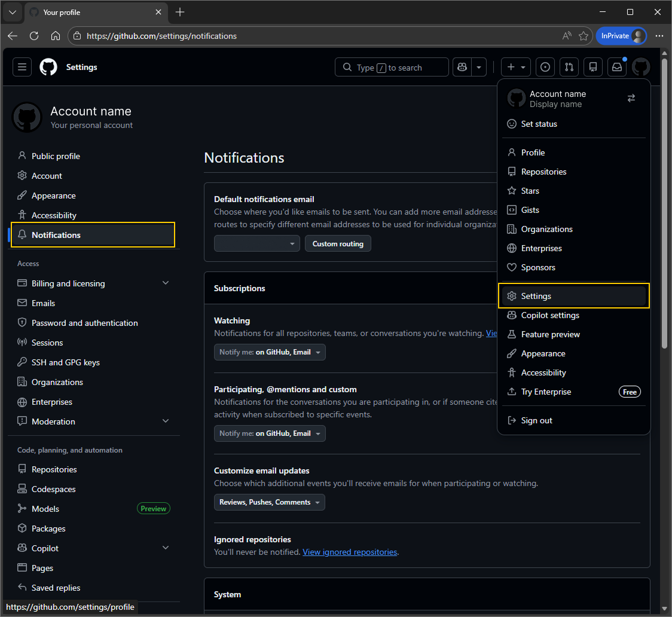The image size is (672, 617).
Task: Click the GitHub logo in the top bar
Action: tap(48, 67)
